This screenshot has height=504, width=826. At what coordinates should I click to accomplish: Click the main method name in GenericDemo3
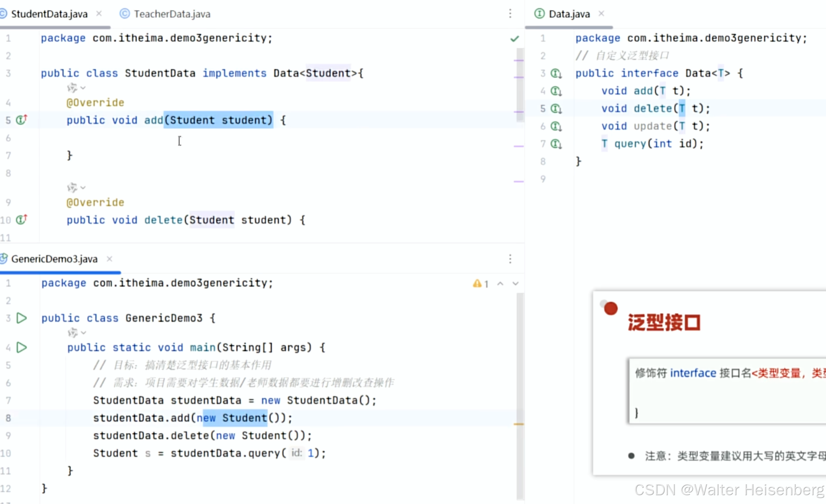(x=203, y=347)
